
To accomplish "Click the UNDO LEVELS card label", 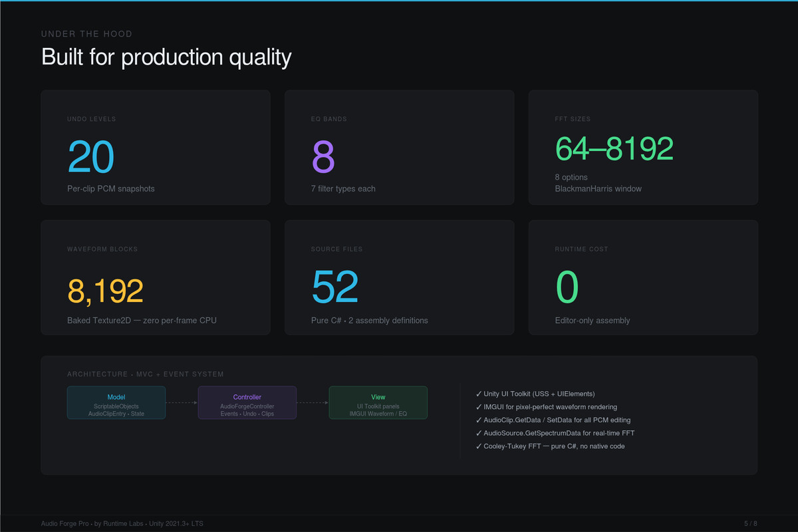I will 91,119.
